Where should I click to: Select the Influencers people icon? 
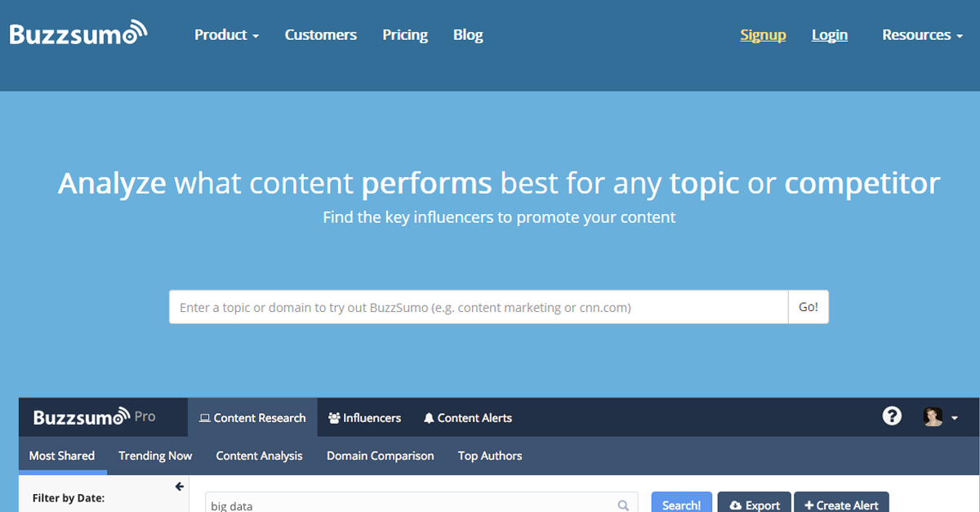[333, 417]
